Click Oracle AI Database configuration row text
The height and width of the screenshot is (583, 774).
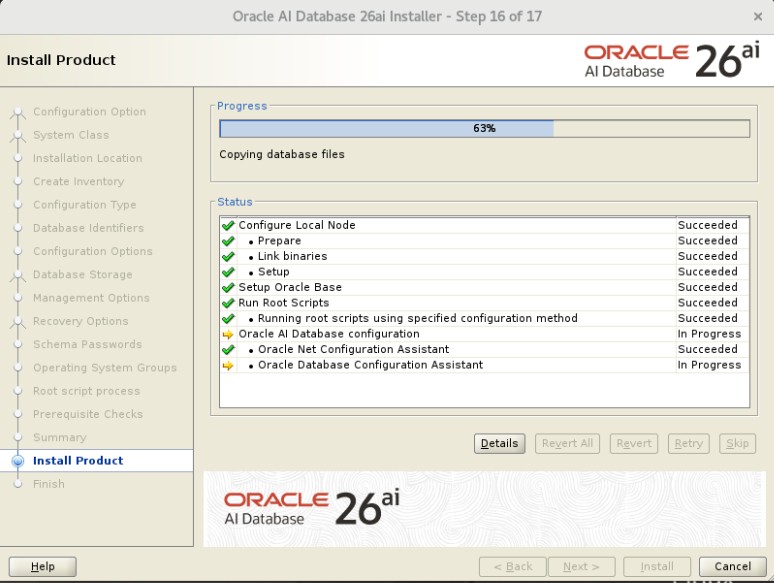click(329, 334)
